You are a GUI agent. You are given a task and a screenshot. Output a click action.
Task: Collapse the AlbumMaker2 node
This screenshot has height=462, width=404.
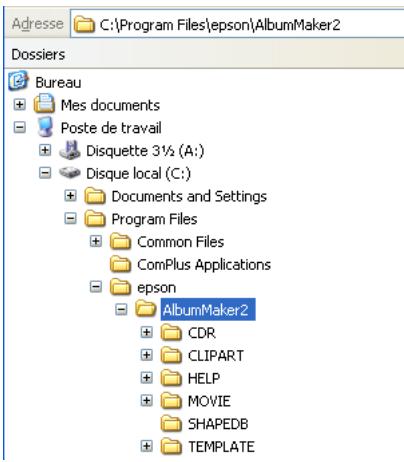(x=121, y=310)
